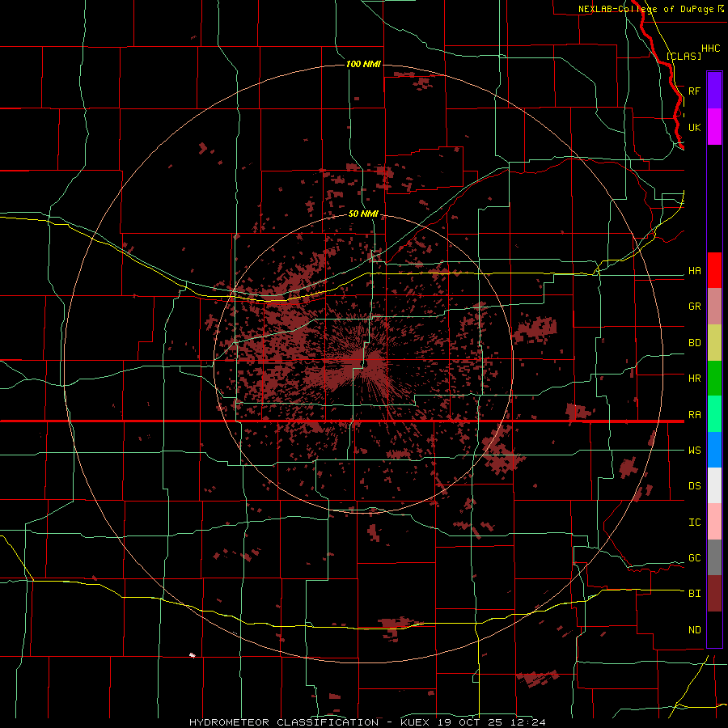This screenshot has width=728, height=728.
Task: Select the BD yellow-green legend swatch
Action: pos(714,343)
